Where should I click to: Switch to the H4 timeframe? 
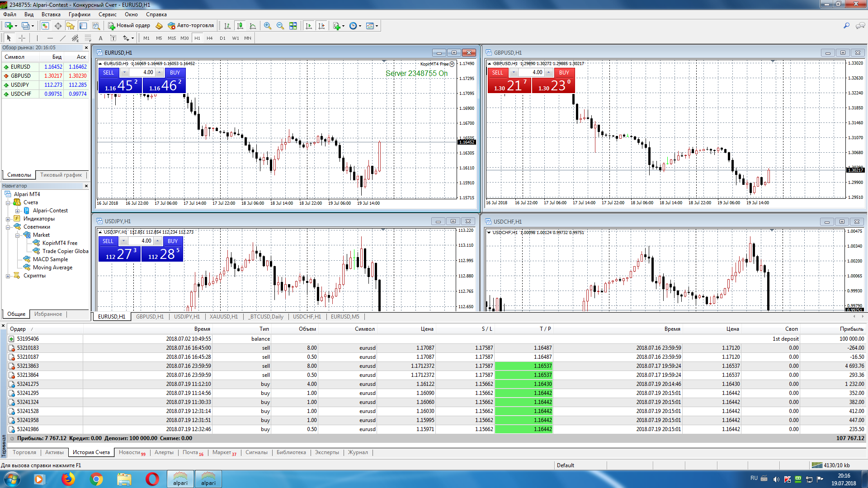pos(209,38)
